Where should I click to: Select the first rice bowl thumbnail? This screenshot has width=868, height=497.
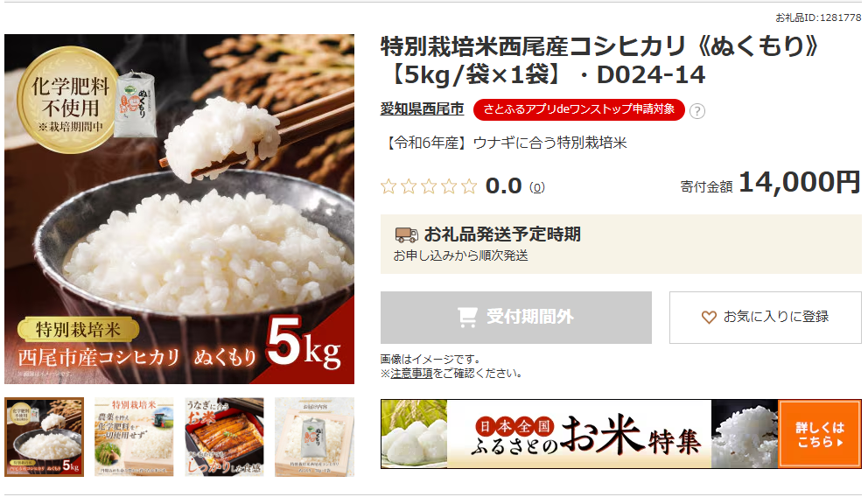pos(45,437)
